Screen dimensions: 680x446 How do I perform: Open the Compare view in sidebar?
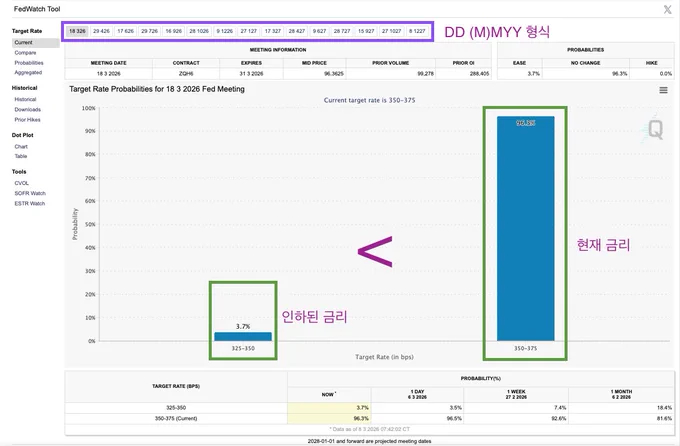pyautogui.click(x=26, y=53)
